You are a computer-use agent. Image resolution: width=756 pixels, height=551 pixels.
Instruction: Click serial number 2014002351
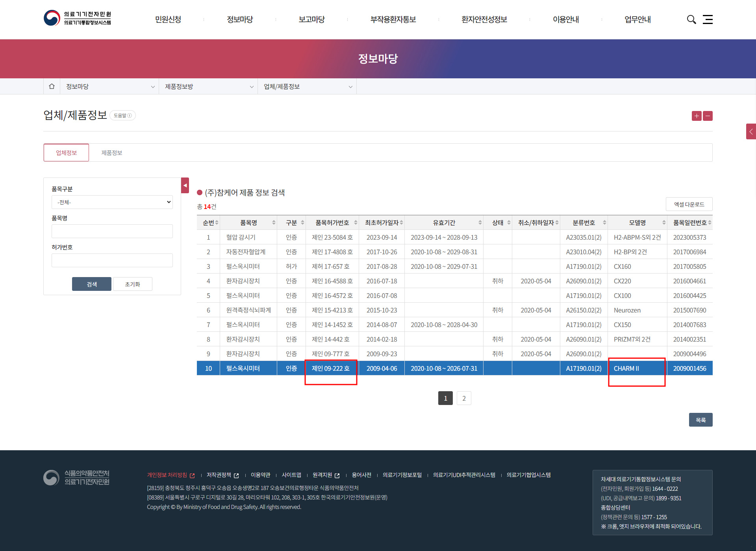(x=690, y=339)
